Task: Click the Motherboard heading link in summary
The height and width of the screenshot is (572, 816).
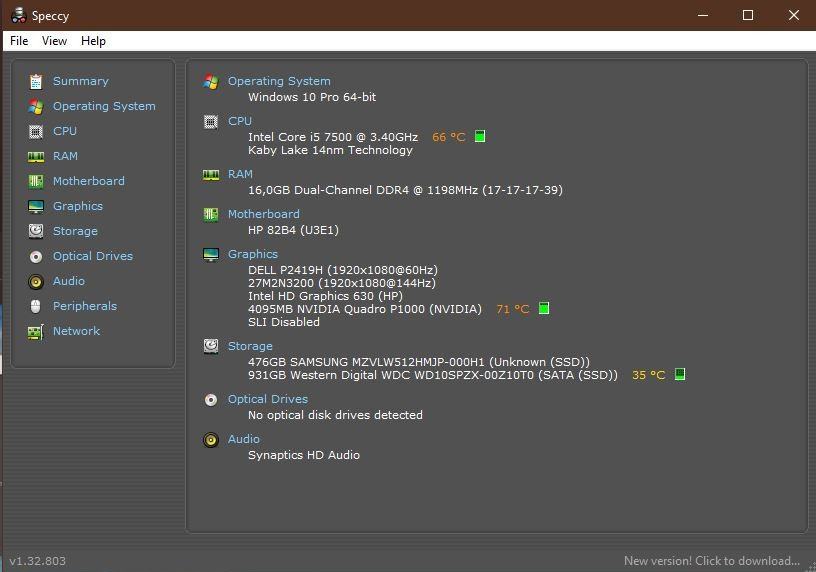Action: [263, 214]
